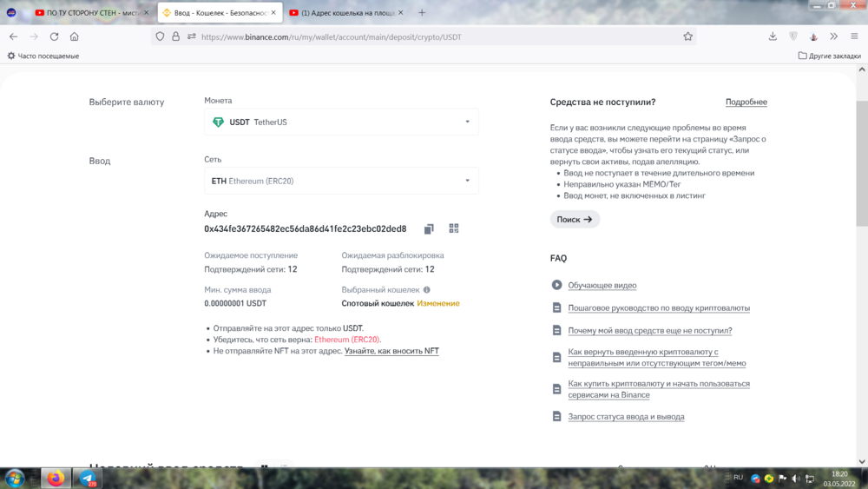Go to the browser home page
Image resolution: width=868 pixels, height=489 pixels.
(x=74, y=36)
